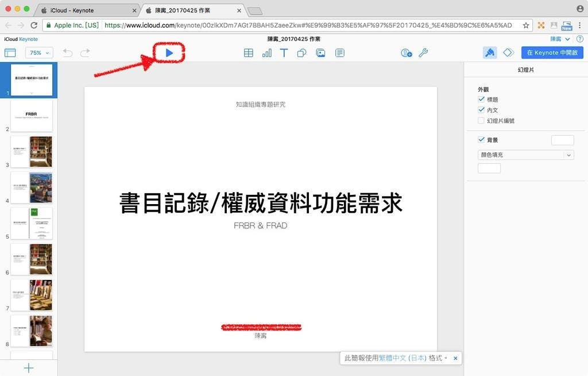Bookmark this page with the star

[526, 25]
